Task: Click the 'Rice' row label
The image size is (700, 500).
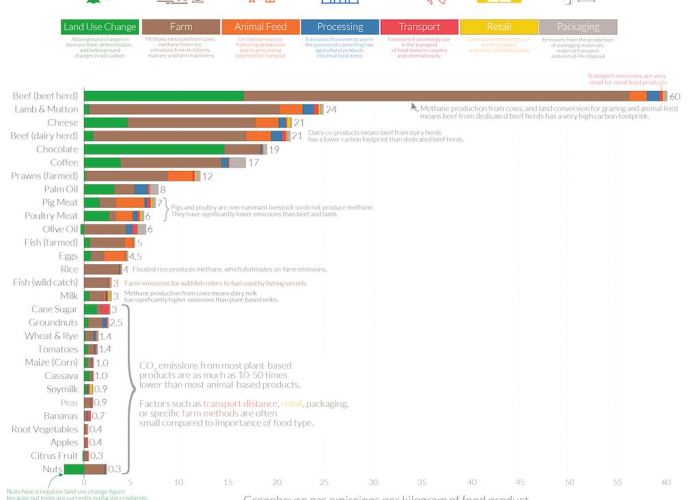Action: click(69, 269)
